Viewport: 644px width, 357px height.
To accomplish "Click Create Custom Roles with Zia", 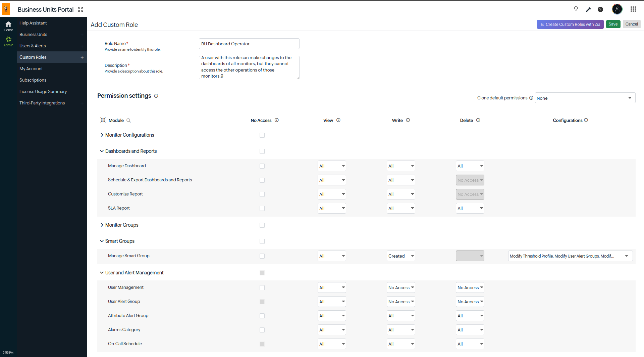I will tap(570, 24).
